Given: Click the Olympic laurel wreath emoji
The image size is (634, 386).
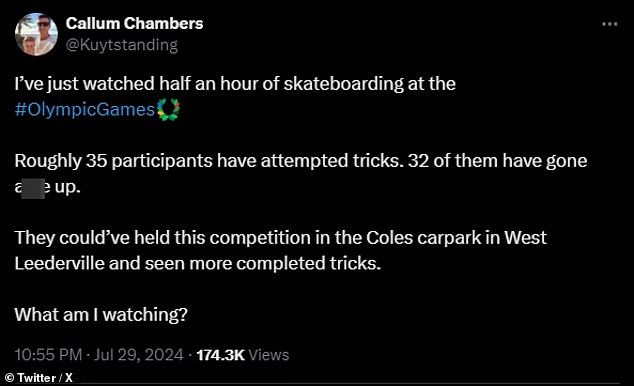Looking at the screenshot, I should pos(168,110).
